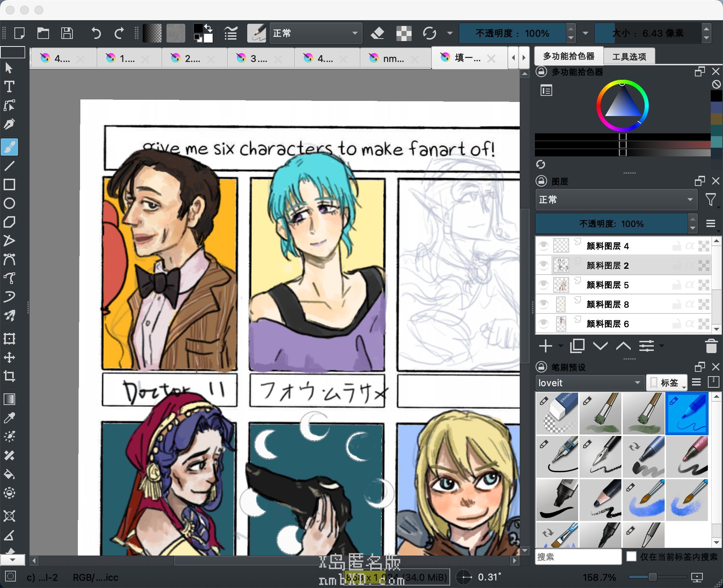Choose the Crop tool
Screen dimensions: 723x588
click(x=9, y=376)
